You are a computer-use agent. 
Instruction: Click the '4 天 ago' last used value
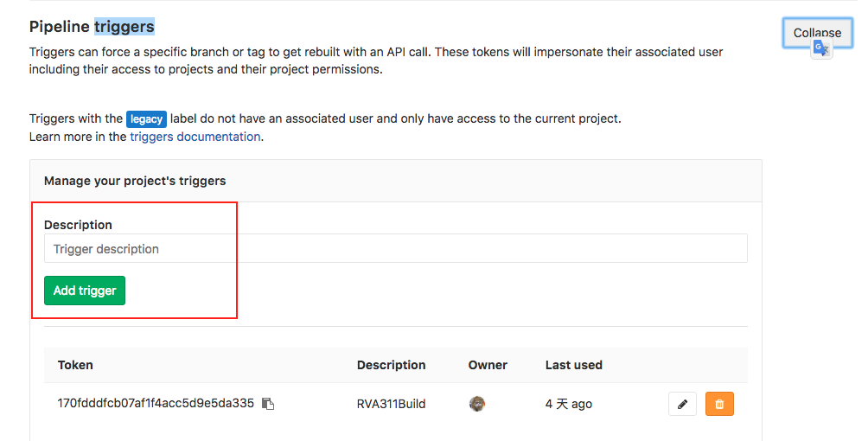tap(569, 404)
